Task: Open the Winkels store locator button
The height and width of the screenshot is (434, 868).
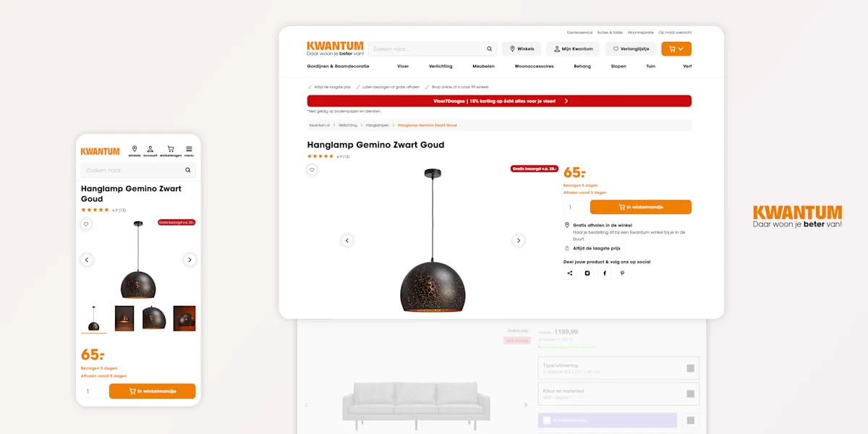Action: (x=522, y=49)
